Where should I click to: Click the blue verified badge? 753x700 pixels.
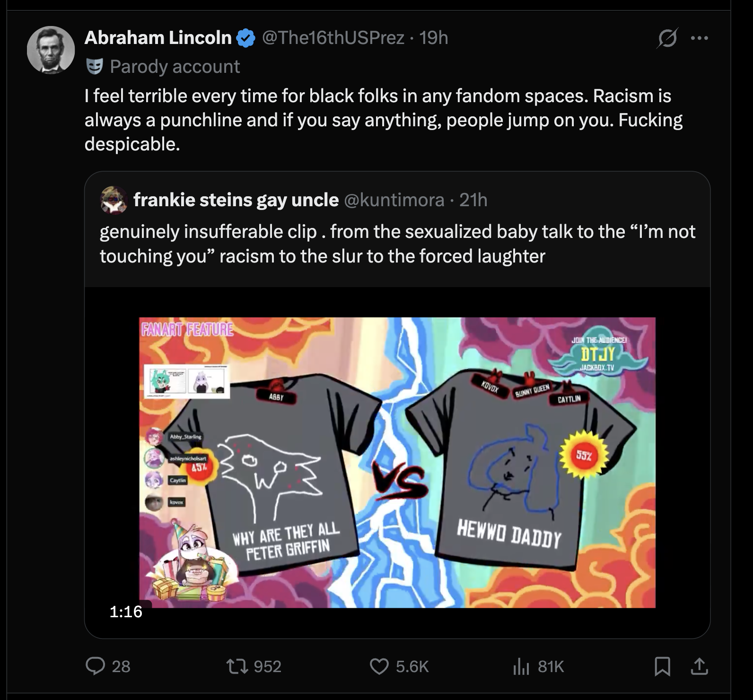245,38
